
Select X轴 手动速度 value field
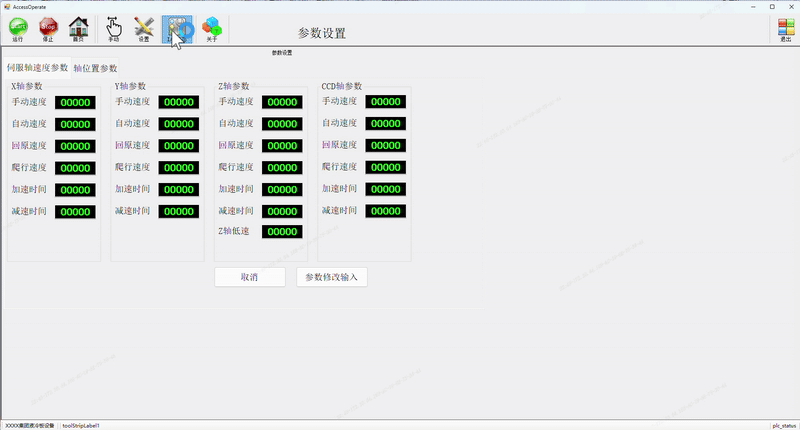point(75,102)
